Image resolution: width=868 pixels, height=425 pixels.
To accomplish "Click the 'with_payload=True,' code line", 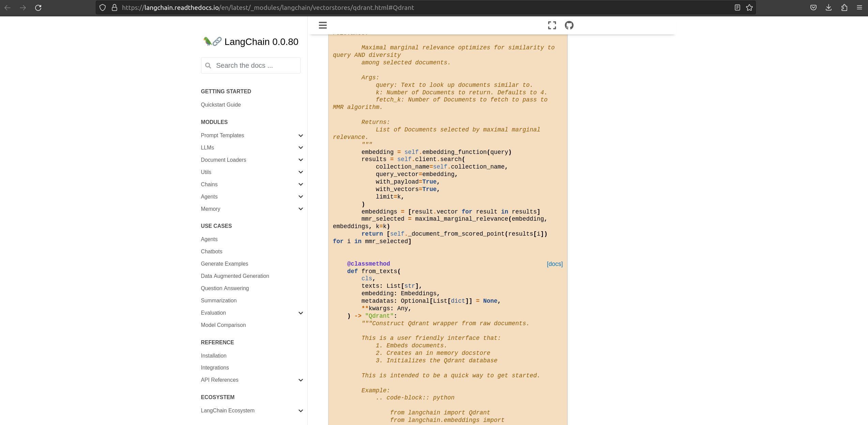I will [408, 182].
